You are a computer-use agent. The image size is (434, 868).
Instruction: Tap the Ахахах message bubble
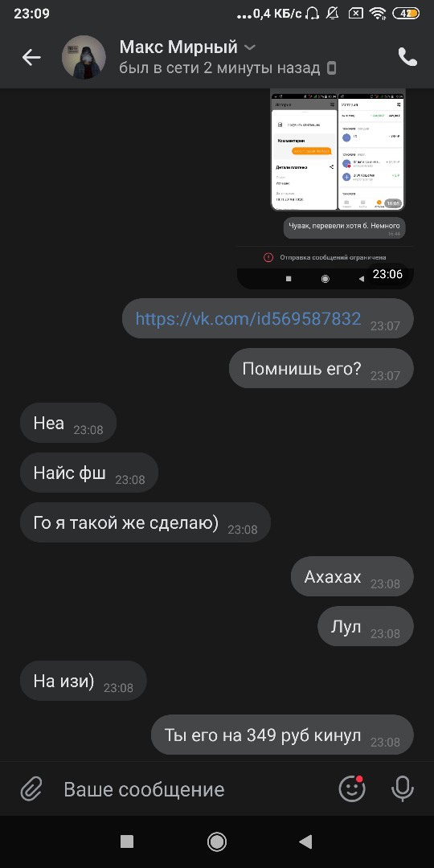coord(352,576)
